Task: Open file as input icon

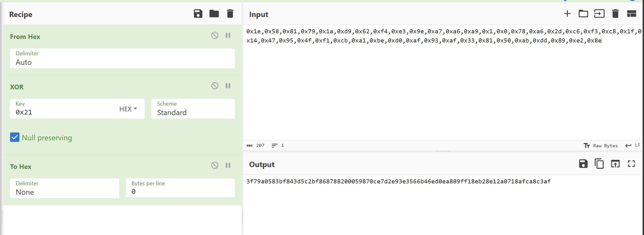Action: [599, 14]
